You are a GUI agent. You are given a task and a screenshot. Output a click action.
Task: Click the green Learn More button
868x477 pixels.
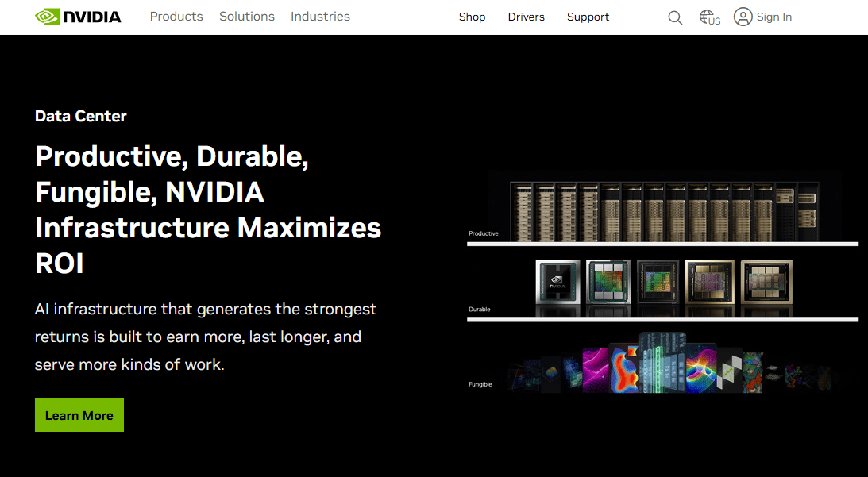[79, 415]
